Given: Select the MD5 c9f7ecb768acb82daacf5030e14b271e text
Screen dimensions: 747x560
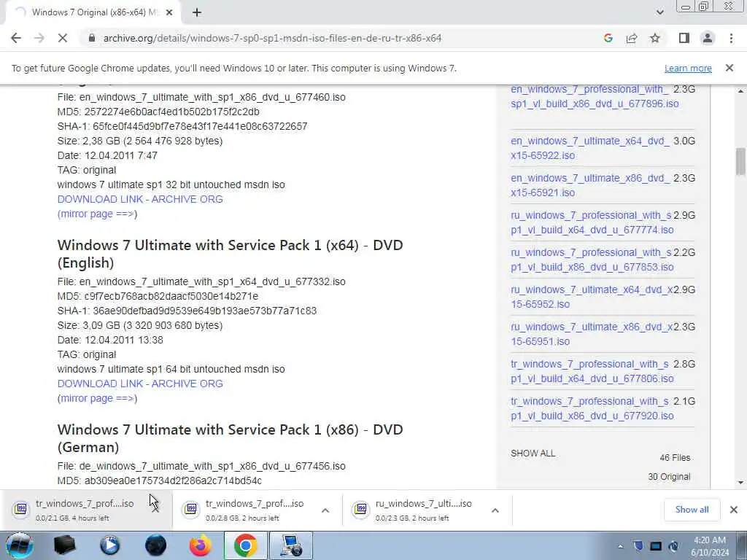Looking at the screenshot, I should pos(158,296).
